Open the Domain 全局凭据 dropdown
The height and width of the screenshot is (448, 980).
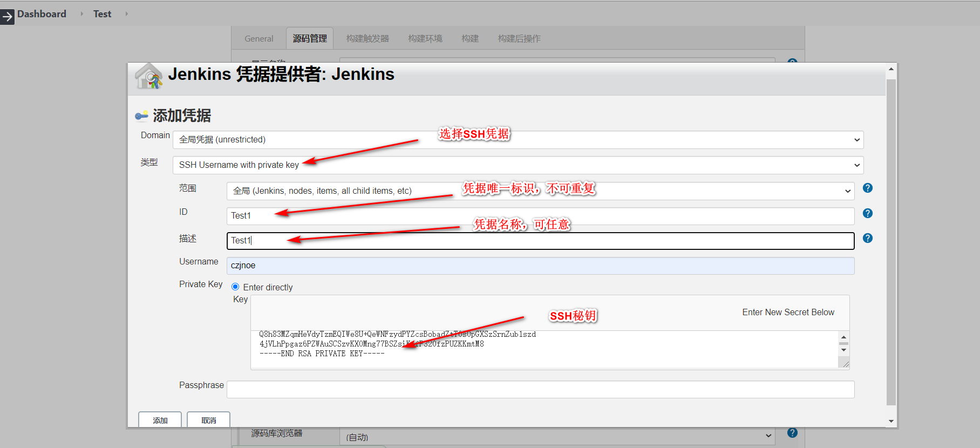tap(518, 140)
